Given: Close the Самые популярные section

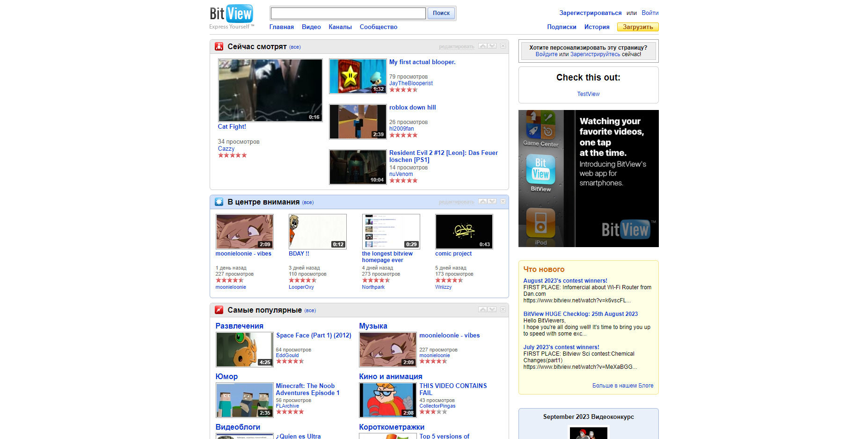Looking at the screenshot, I should point(503,309).
